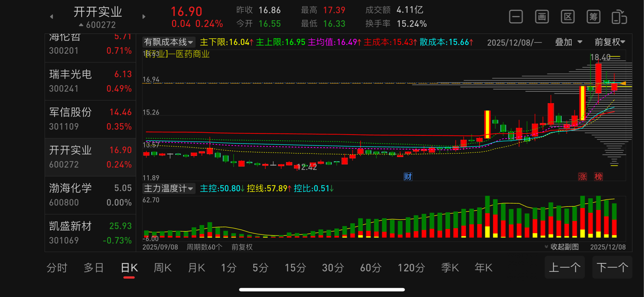644x297 pixels.
Task: Tap the 12.42 low price label
Action: click(307, 167)
